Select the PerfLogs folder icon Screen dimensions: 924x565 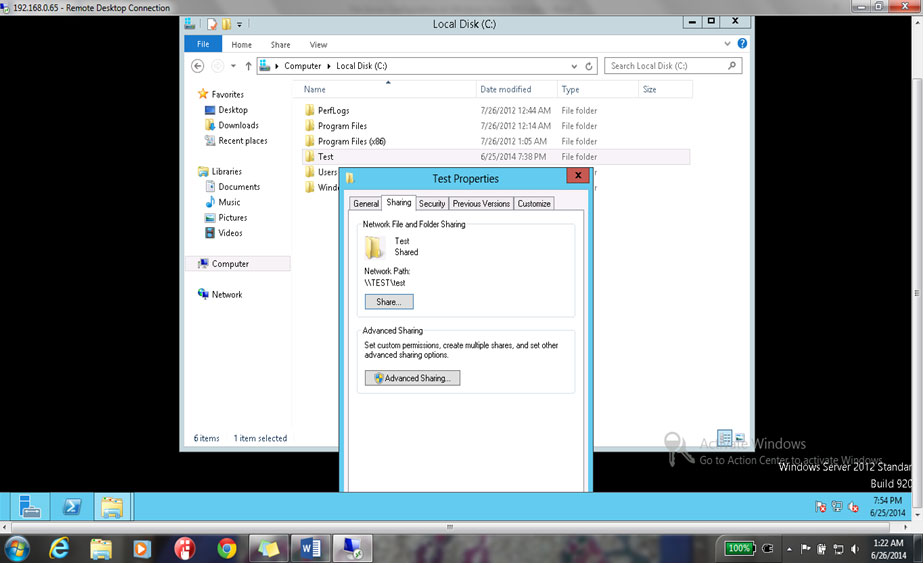[x=310, y=110]
